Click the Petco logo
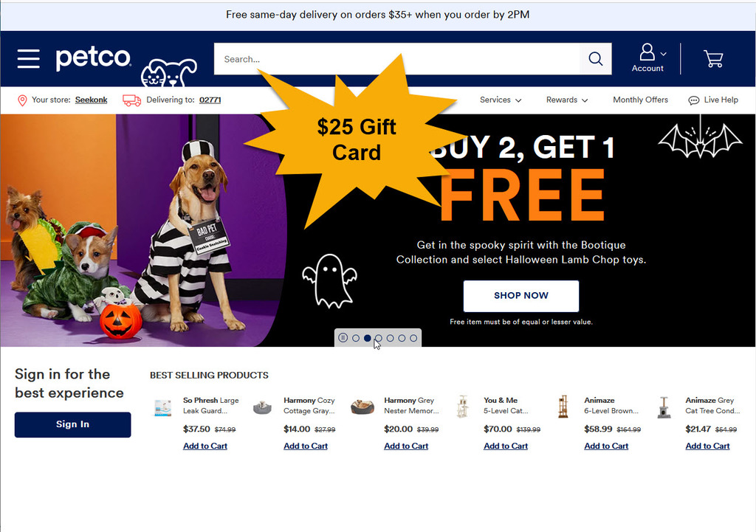Image resolution: width=756 pixels, height=532 pixels. 93,58
